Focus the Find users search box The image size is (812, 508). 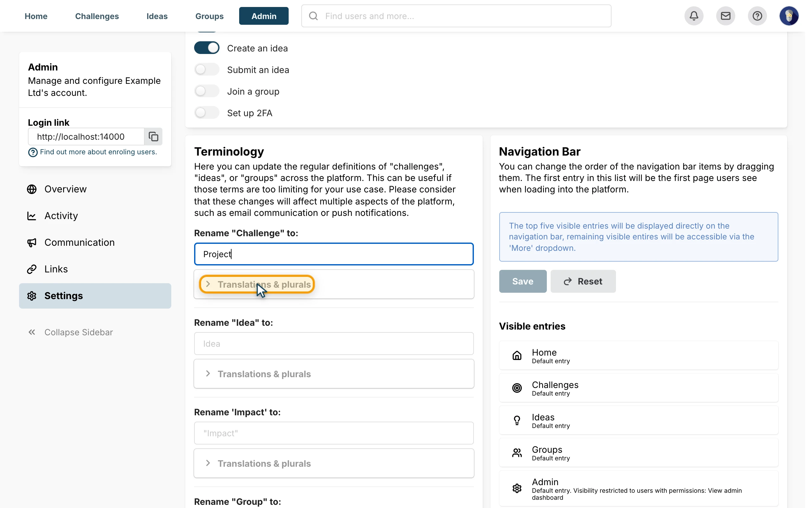point(456,16)
